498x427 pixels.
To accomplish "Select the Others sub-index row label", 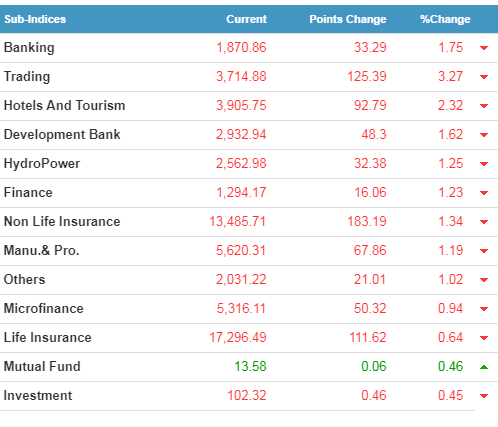I will 24,279.
